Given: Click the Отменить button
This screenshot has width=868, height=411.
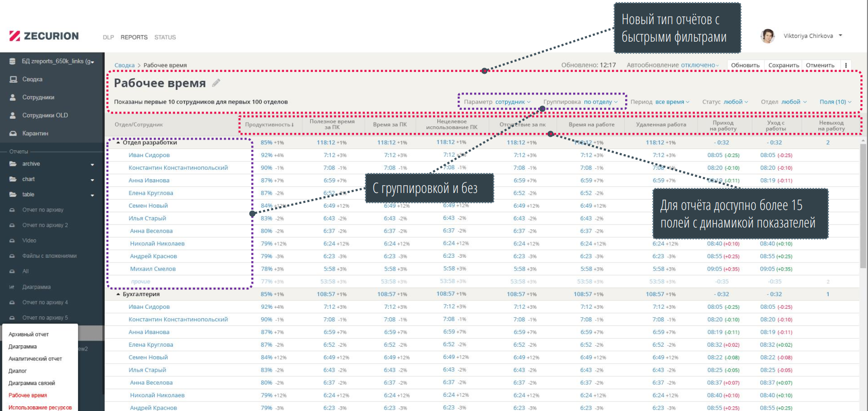Looking at the screenshot, I should [820, 65].
